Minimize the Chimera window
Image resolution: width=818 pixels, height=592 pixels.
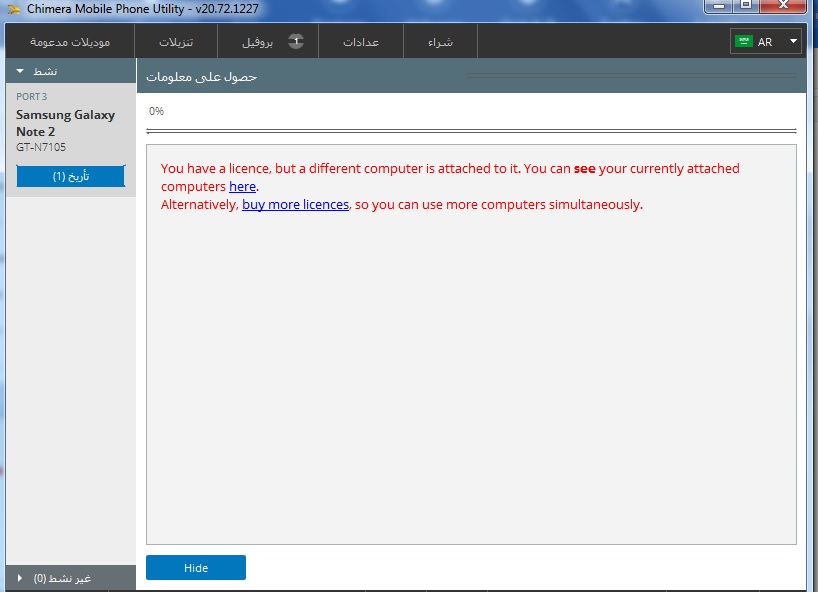coord(719,5)
